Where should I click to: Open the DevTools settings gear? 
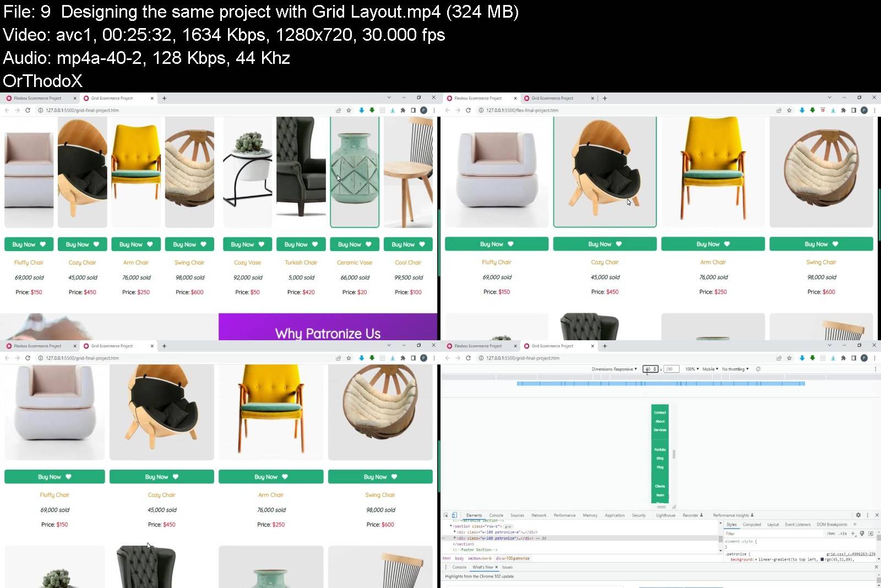pyautogui.click(x=858, y=515)
